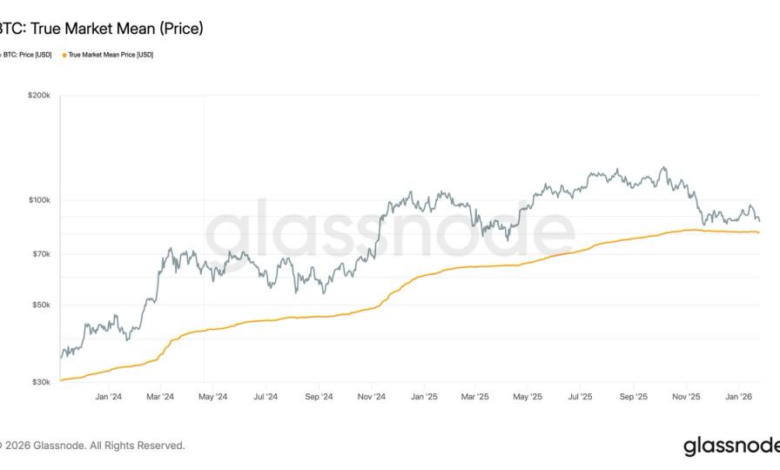Click the $50k y-axis label
Screen dimensions: 780x470
40,305
